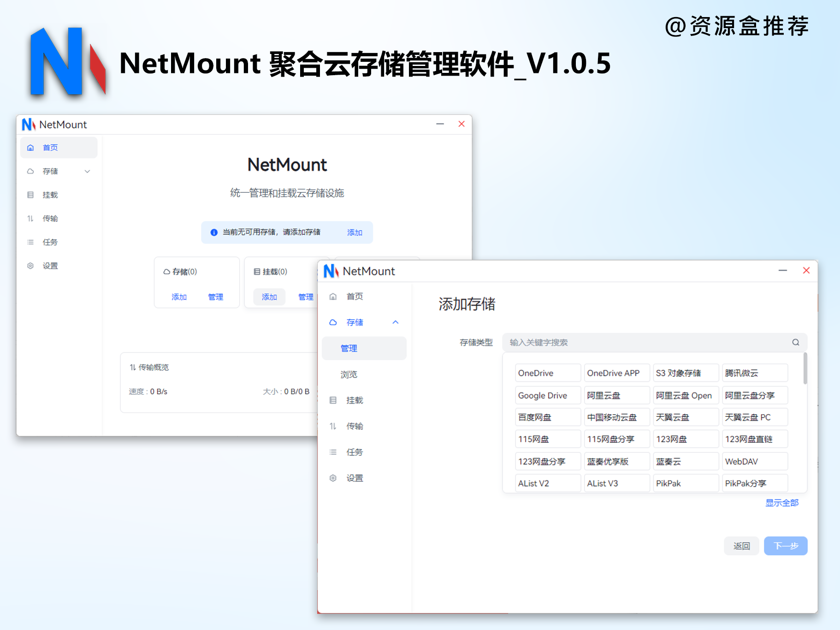
Task: Click the blue info icon in no-storage alert
Action: 214,232
